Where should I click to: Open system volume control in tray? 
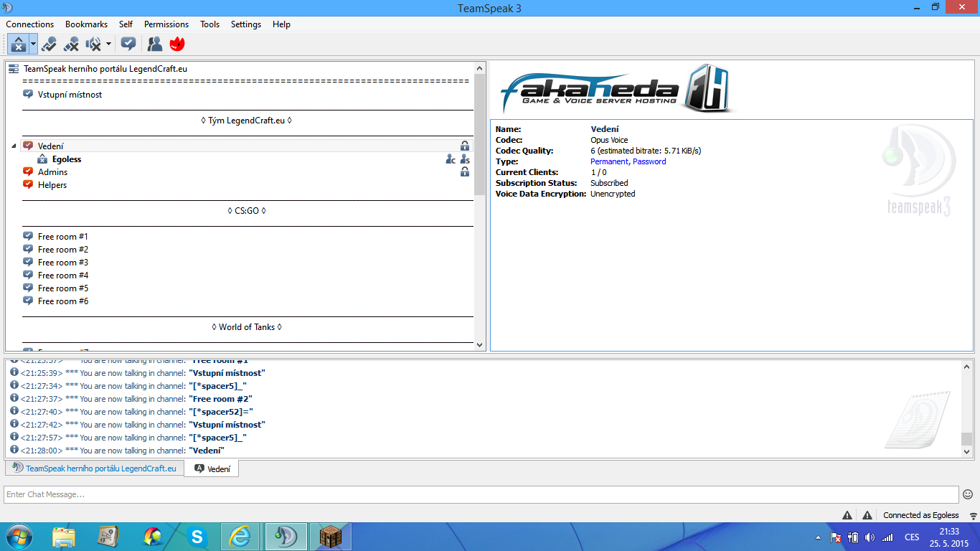[870, 537]
